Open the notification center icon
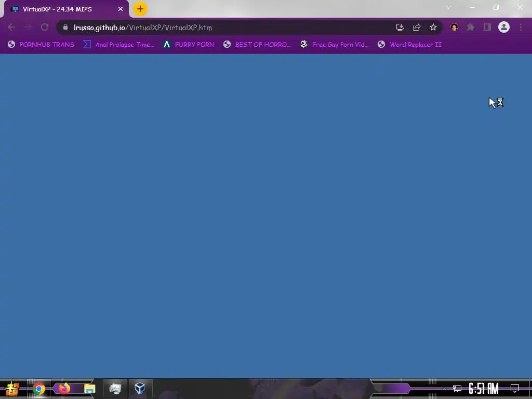The image size is (532, 399). (x=515, y=389)
